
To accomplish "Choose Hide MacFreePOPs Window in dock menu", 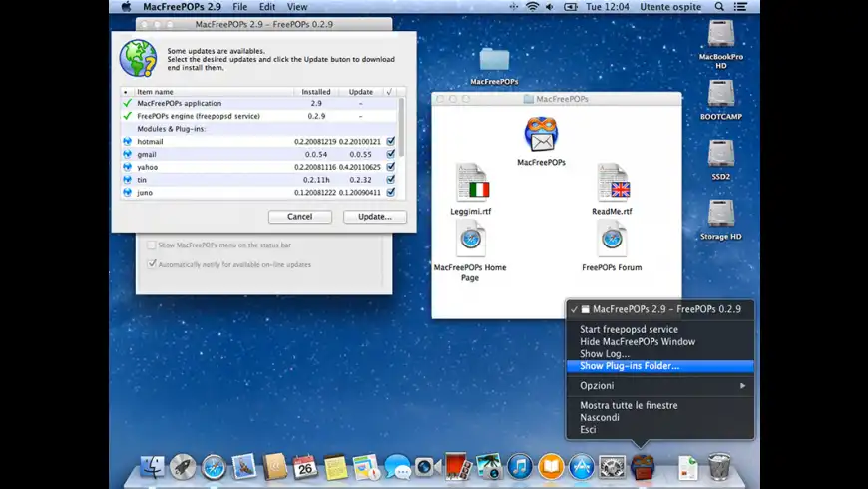I will (x=659, y=341).
